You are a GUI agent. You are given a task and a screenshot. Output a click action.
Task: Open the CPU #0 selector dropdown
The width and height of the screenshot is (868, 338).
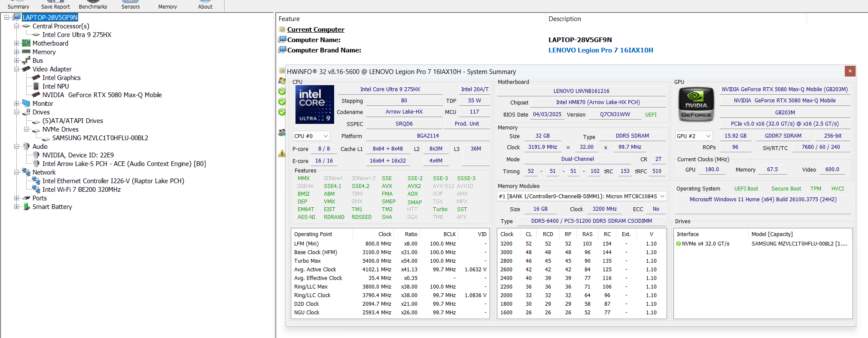pyautogui.click(x=311, y=136)
